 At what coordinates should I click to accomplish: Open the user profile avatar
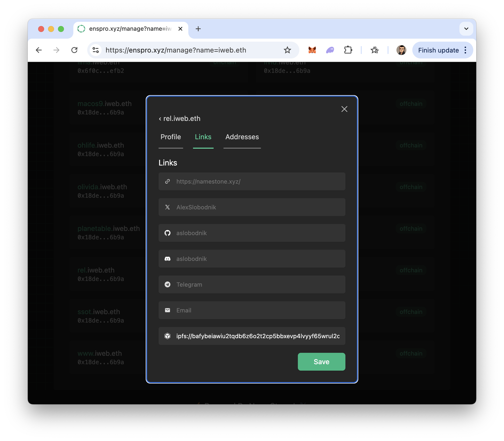point(401,50)
